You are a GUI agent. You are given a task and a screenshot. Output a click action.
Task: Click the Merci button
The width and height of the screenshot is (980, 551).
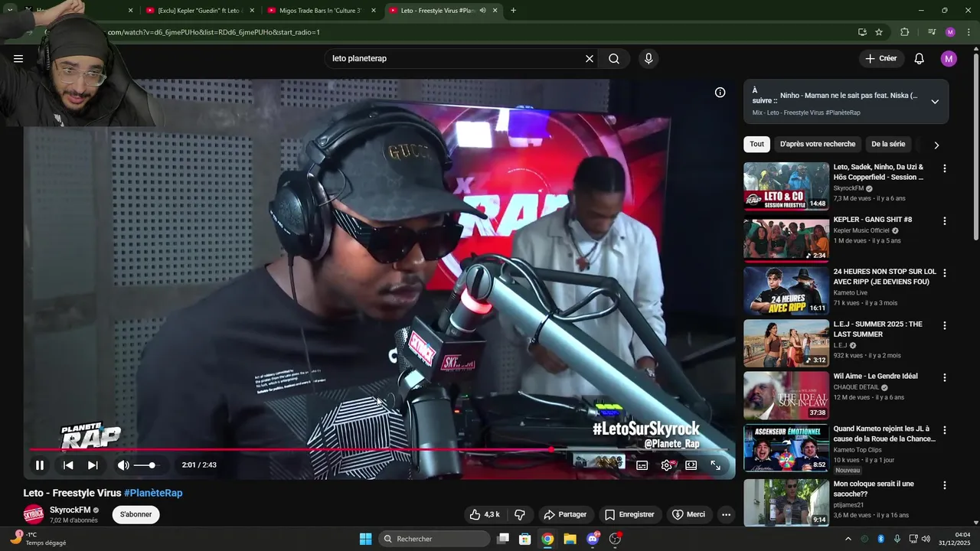pyautogui.click(x=688, y=514)
